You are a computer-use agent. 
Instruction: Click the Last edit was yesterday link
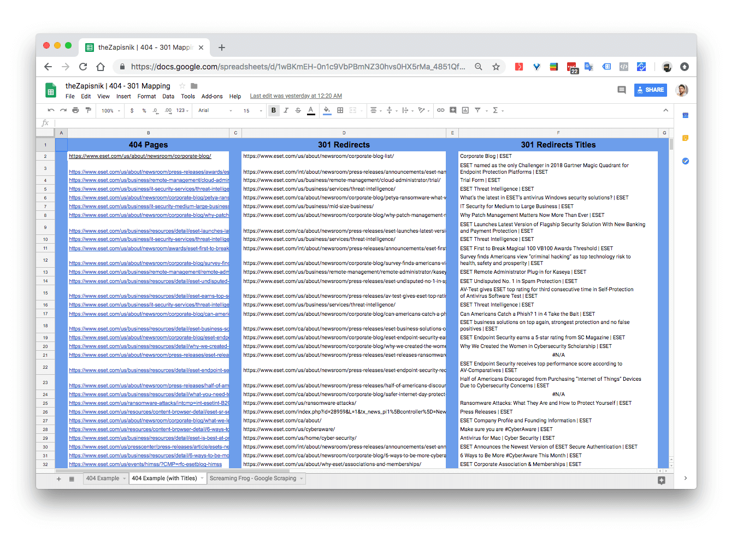296,96
